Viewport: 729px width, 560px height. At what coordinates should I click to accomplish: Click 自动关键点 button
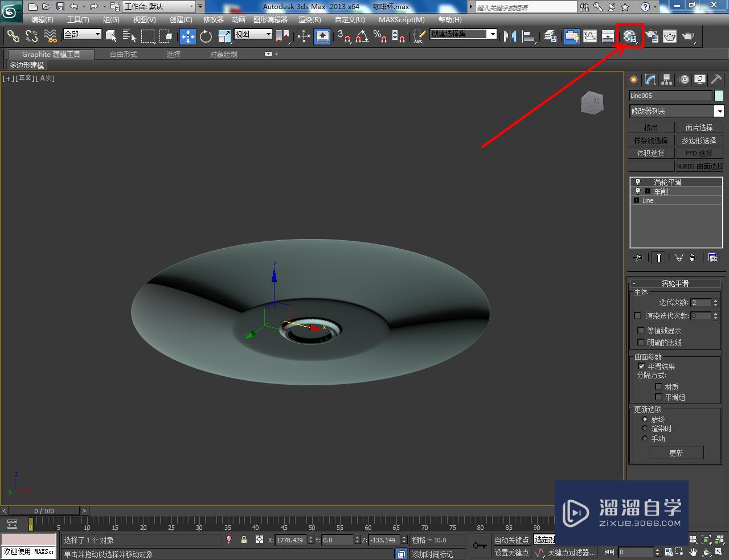pos(511,540)
